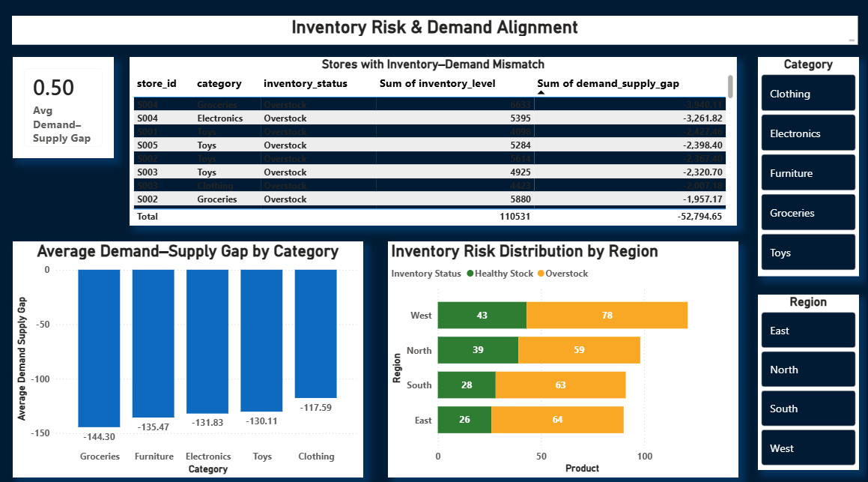
Task: Click the West stacked bar in region chart
Action: click(x=562, y=315)
